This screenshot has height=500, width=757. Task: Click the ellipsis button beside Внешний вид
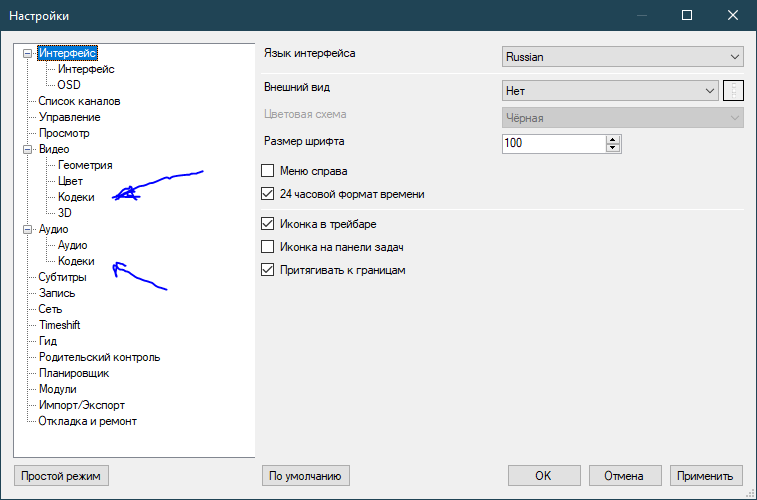click(x=733, y=91)
